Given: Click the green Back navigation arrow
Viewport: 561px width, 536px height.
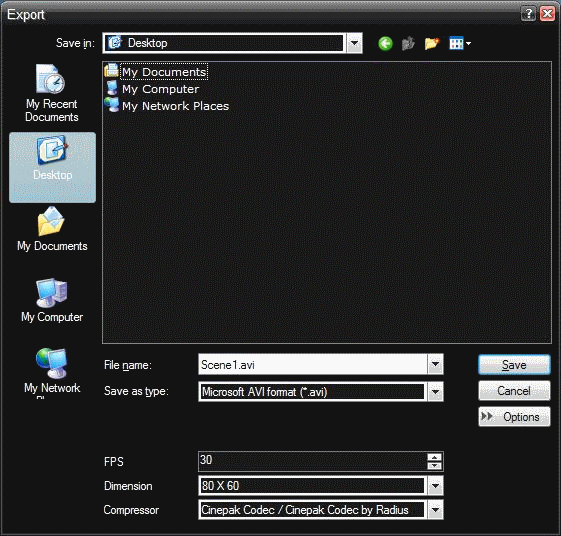Looking at the screenshot, I should (385, 44).
